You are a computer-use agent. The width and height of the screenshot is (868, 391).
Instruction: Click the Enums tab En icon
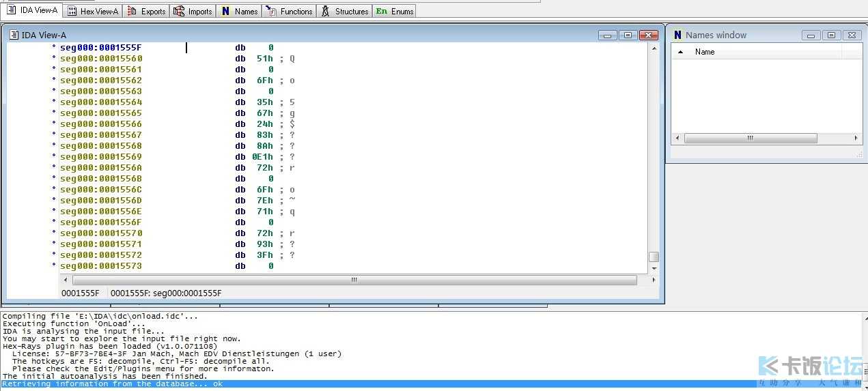click(382, 11)
